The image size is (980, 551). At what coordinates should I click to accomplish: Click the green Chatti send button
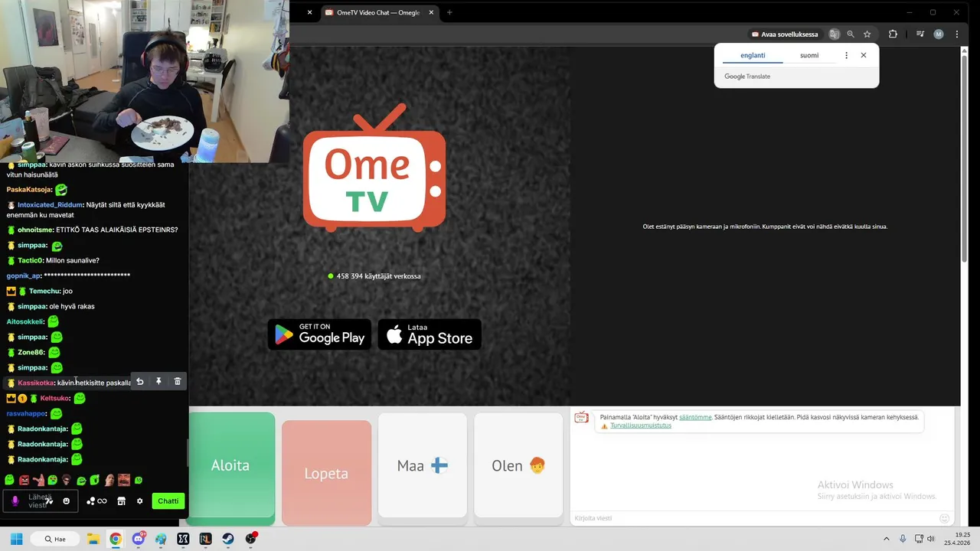tap(168, 501)
